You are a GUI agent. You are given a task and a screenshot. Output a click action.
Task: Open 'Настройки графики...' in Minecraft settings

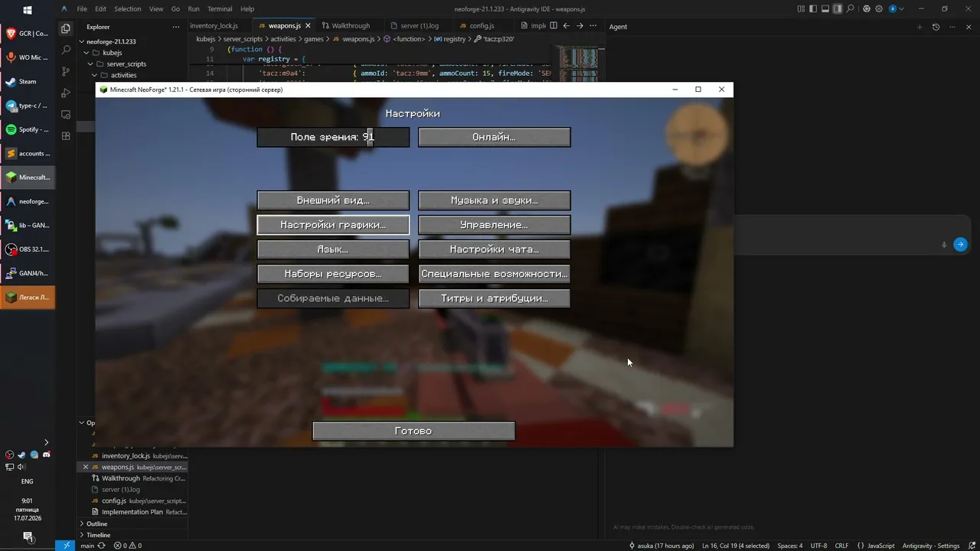(x=333, y=225)
